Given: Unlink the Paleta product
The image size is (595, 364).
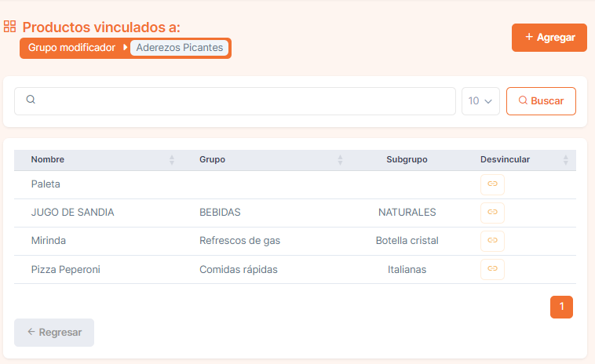Looking at the screenshot, I should tap(492, 184).
